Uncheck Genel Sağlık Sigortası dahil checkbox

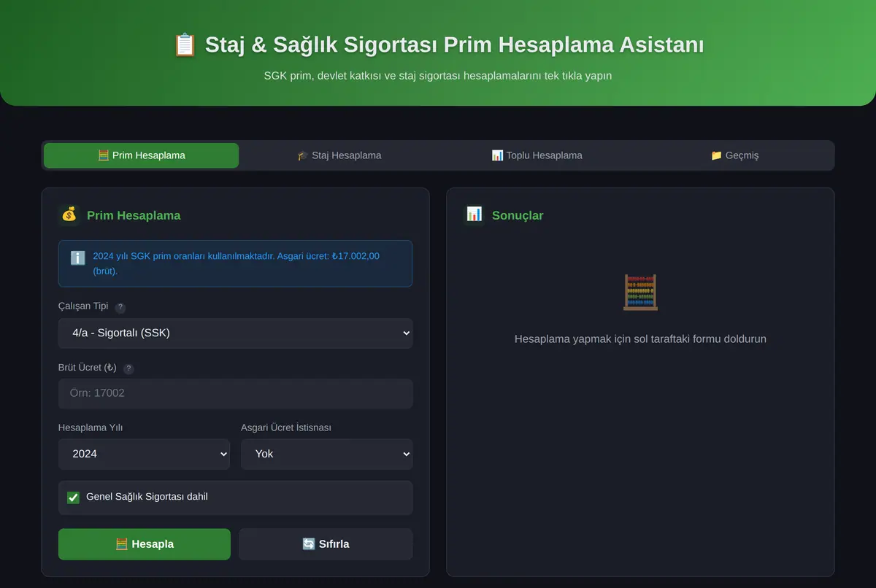pos(73,498)
